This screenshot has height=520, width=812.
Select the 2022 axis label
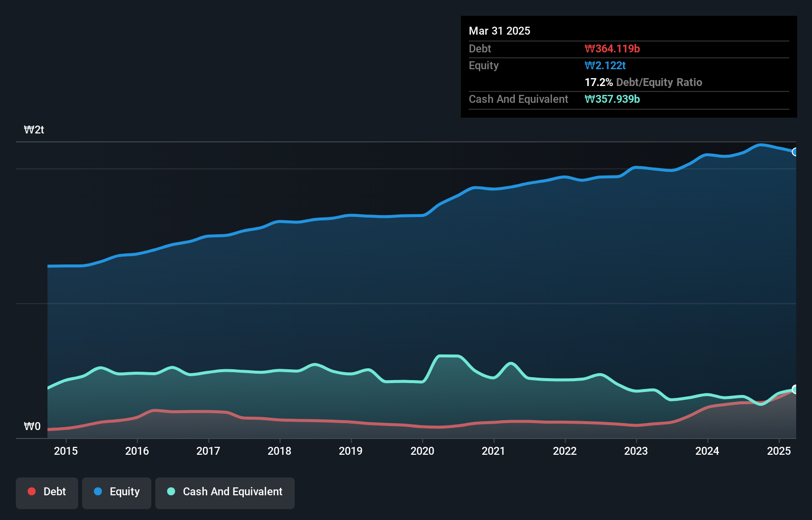click(565, 451)
